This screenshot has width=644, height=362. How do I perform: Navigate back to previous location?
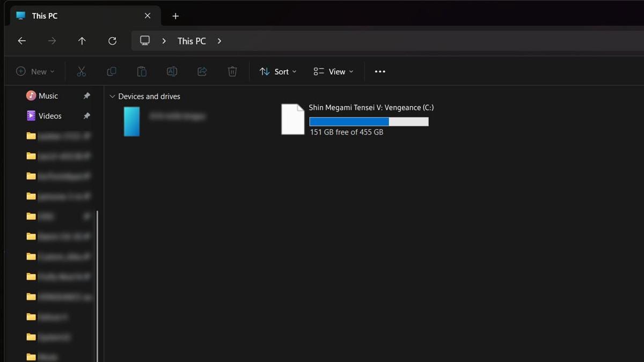point(22,41)
